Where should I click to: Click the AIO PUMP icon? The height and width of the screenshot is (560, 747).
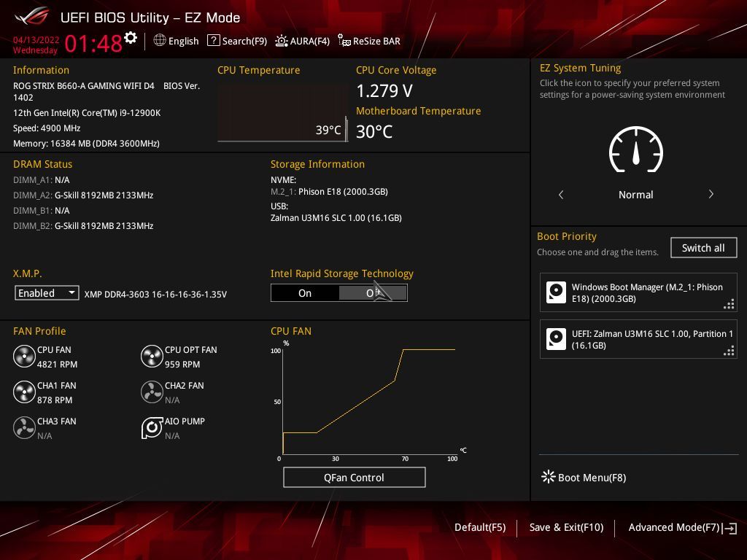[152, 427]
